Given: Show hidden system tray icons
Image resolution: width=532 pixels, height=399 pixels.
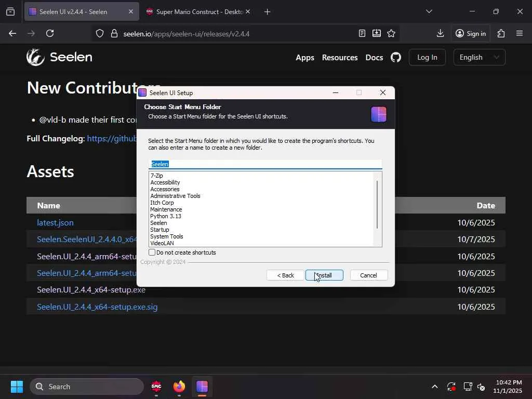Looking at the screenshot, I should (435, 387).
